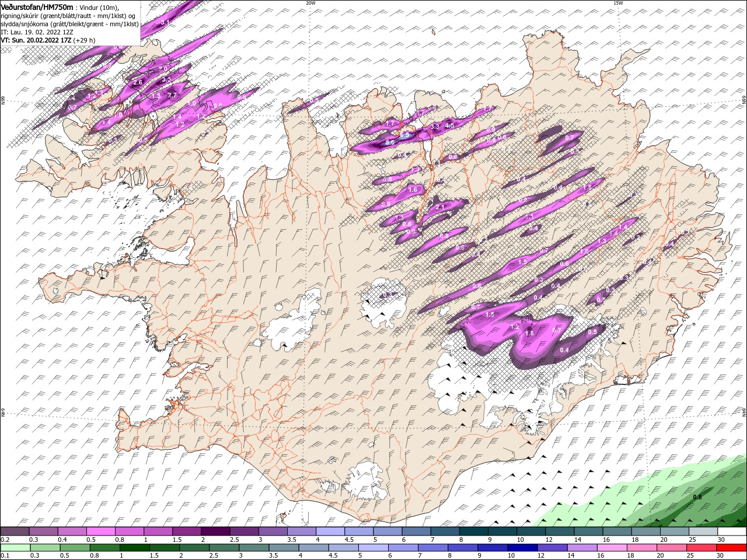Pick the dark teal snow-scale swatch 8–9

[473, 531]
